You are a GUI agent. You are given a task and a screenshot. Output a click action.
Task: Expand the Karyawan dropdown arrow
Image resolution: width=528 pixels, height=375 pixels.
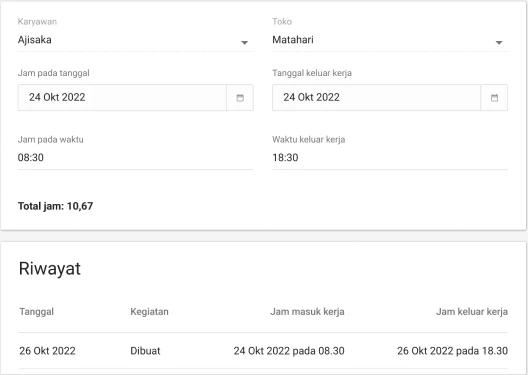coord(244,42)
